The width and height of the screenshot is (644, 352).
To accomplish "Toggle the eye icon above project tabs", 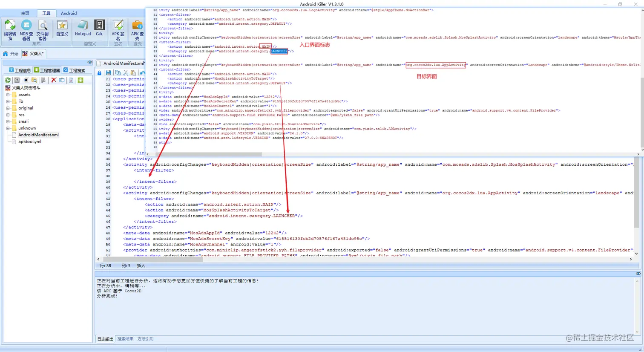I will point(89,62).
